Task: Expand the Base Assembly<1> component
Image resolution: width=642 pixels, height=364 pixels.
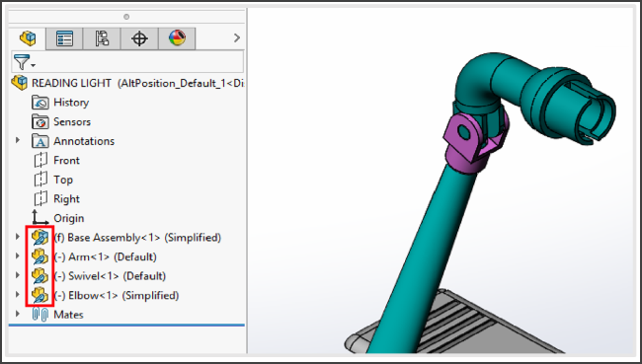Action: coord(18,237)
